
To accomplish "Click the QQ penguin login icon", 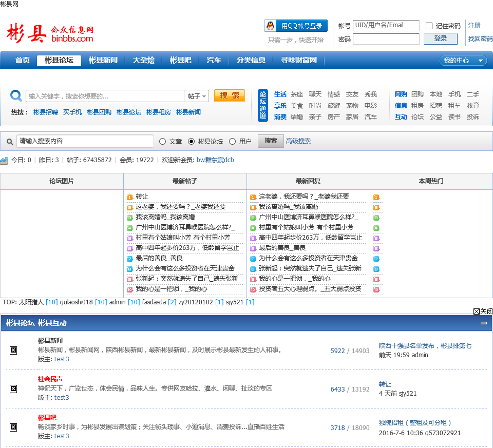I will pyautogui.click(x=270, y=26).
